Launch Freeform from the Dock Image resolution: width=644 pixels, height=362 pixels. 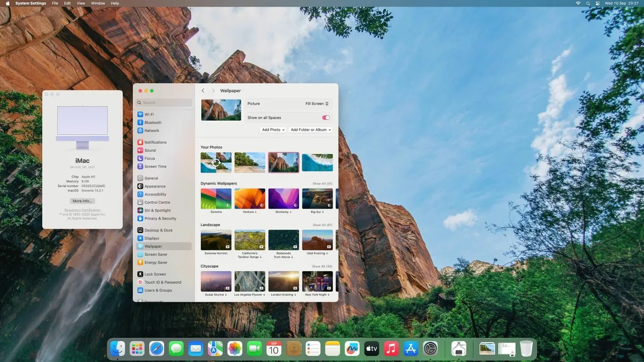[352, 349]
